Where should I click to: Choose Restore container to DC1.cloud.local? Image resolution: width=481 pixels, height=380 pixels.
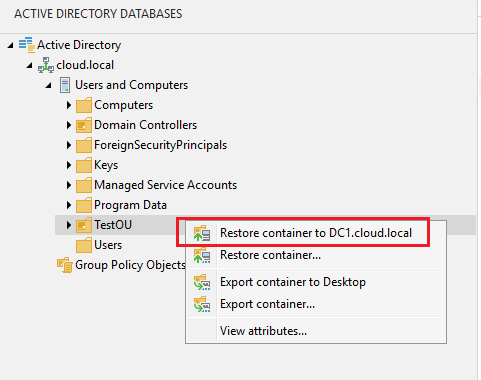click(316, 233)
